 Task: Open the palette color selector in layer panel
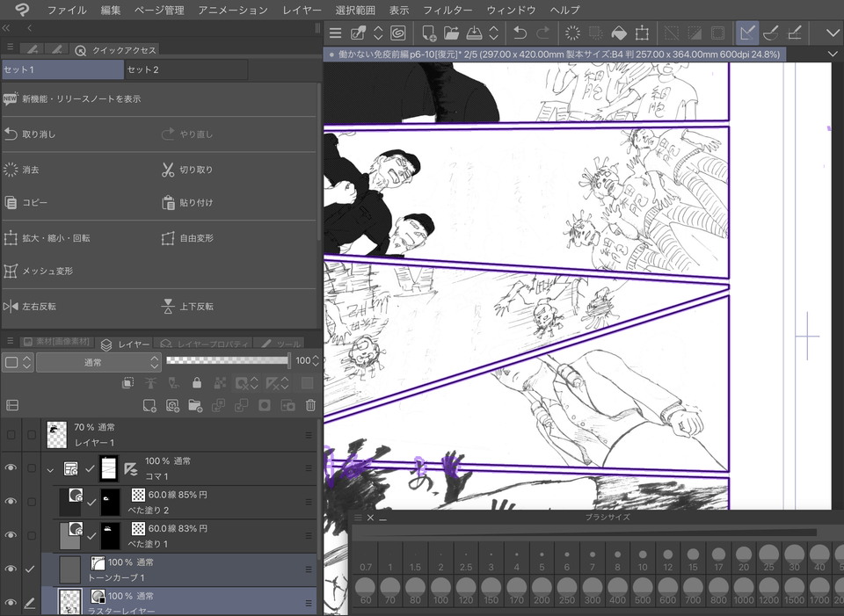coord(18,363)
